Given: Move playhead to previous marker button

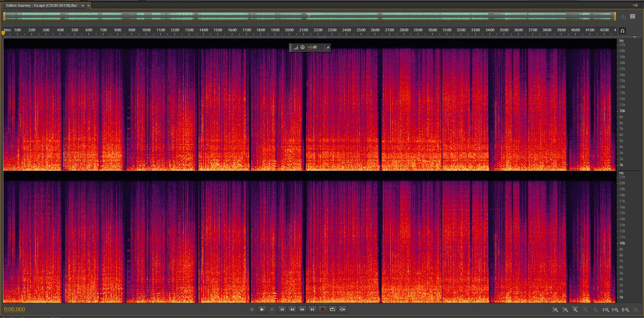Looking at the screenshot, I should 282,310.
